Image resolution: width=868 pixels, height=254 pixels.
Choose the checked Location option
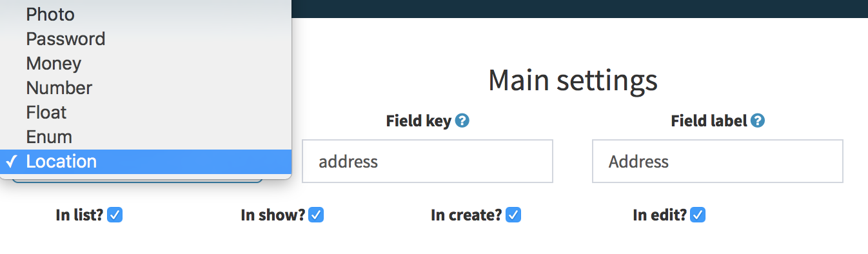[146, 161]
